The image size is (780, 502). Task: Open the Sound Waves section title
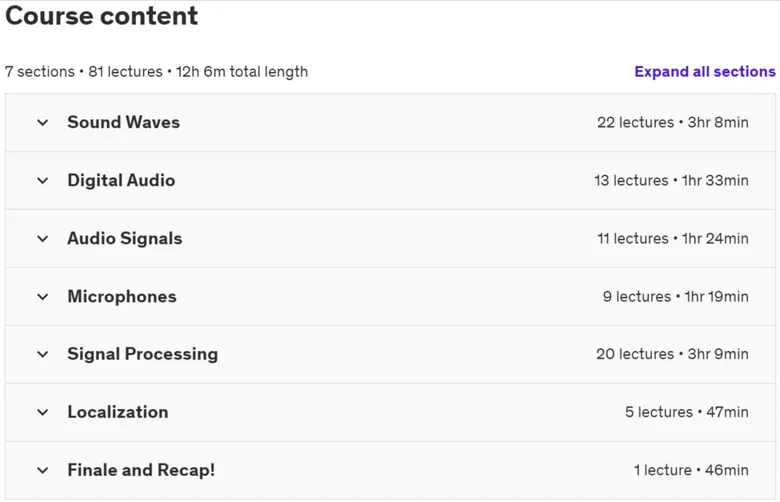tap(123, 122)
